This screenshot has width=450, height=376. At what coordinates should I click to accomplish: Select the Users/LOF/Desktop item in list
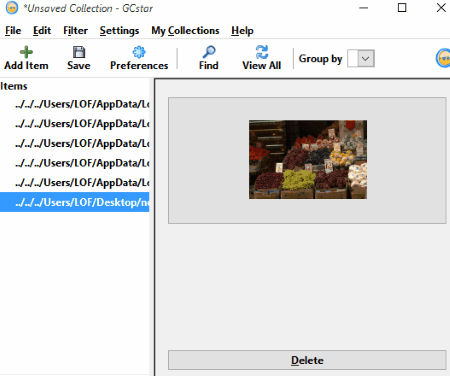click(74, 202)
